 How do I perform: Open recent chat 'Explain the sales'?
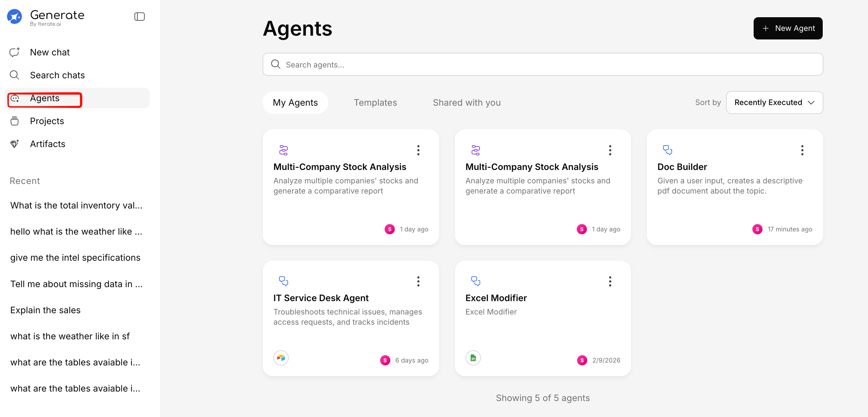[45, 310]
